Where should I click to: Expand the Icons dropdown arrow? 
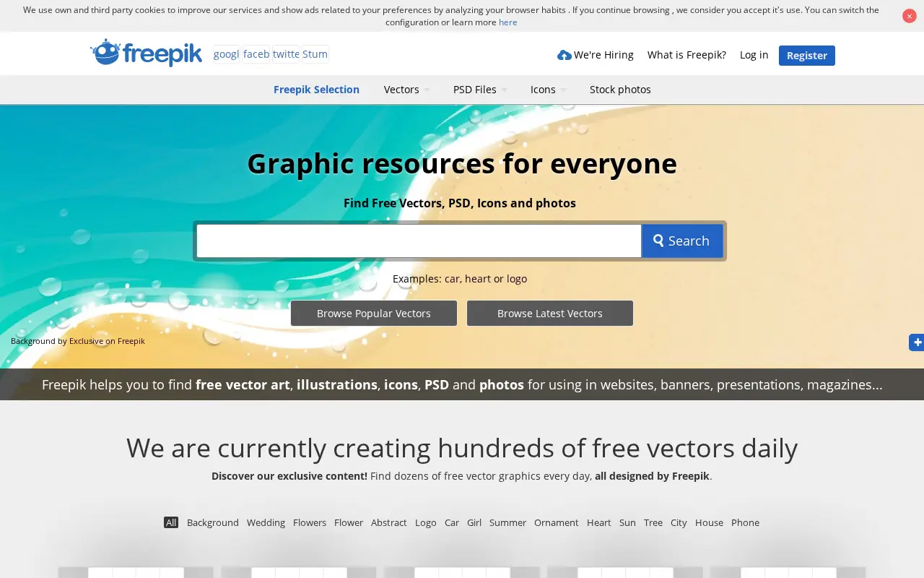(563, 90)
